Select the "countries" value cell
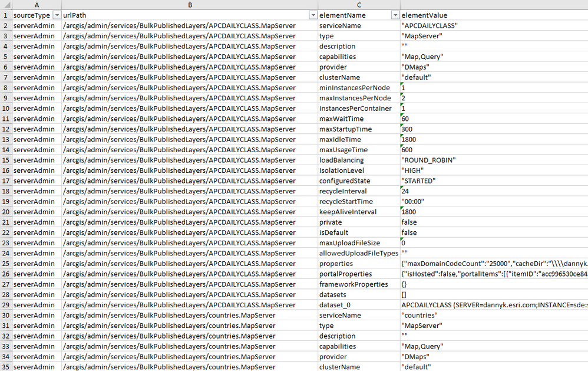Image resolution: width=588 pixels, height=371 pixels. tap(494, 316)
